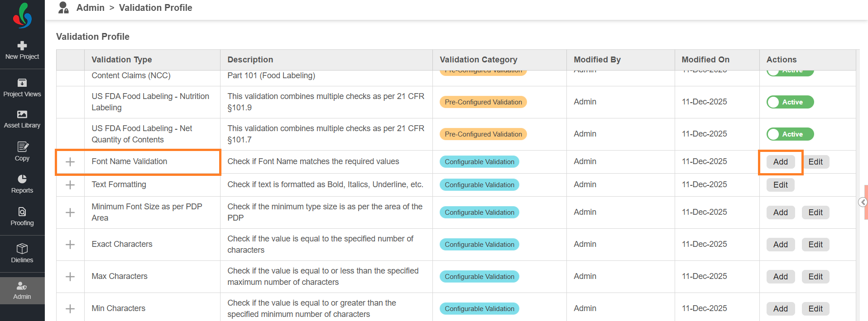Click Edit for Exact Characters
868x321 pixels.
815,245
